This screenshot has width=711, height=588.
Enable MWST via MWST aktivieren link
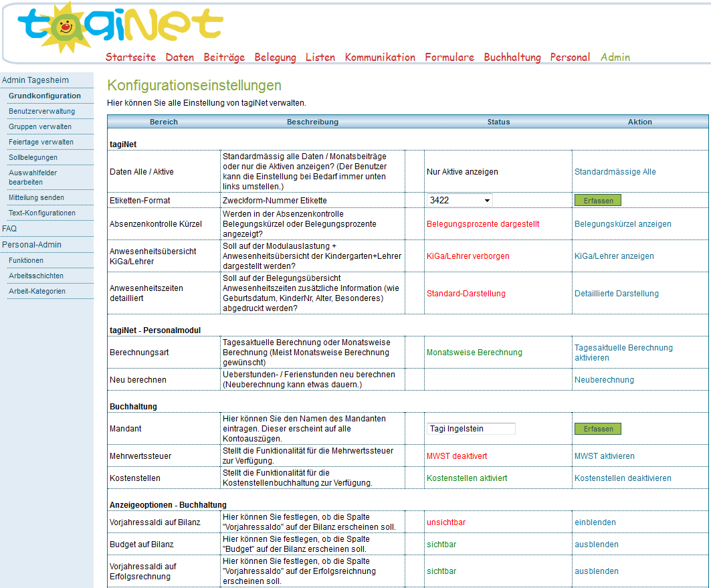click(604, 456)
